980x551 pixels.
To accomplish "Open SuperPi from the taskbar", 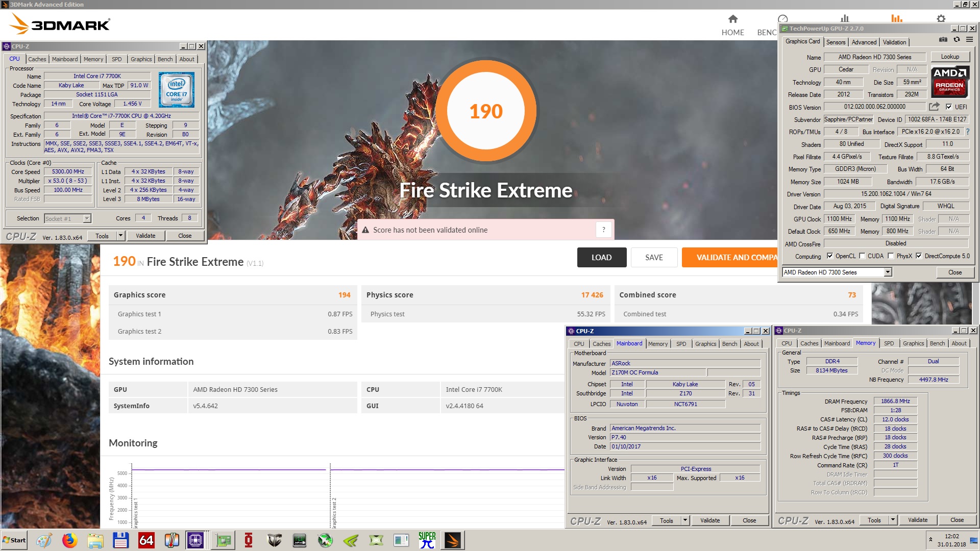I will 427,540.
